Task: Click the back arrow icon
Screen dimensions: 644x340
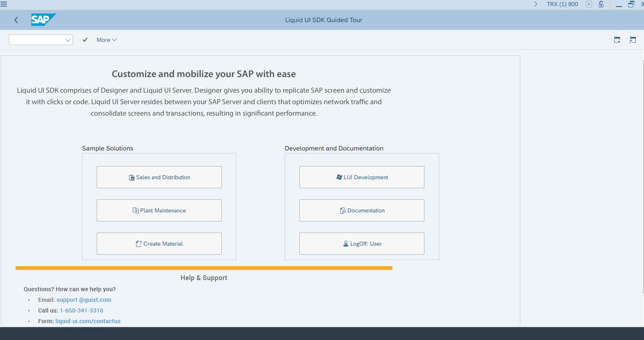Action: 16,20
